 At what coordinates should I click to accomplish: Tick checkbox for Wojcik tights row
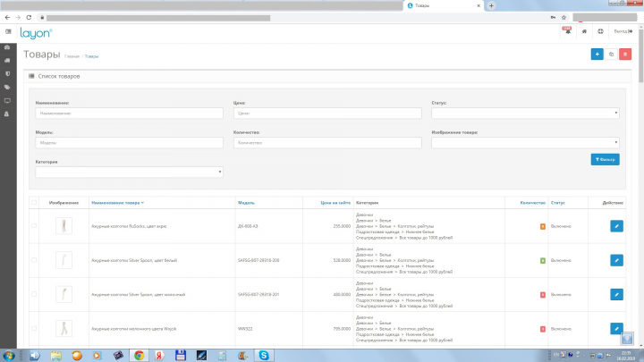34,328
